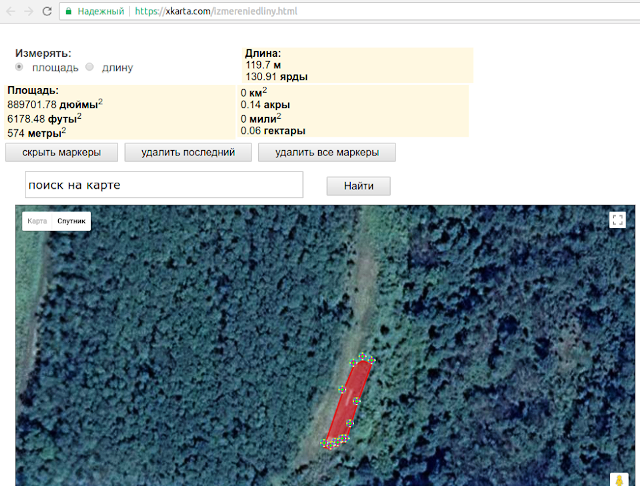Click the Найти search button
The height and width of the screenshot is (489, 640).
(358, 186)
